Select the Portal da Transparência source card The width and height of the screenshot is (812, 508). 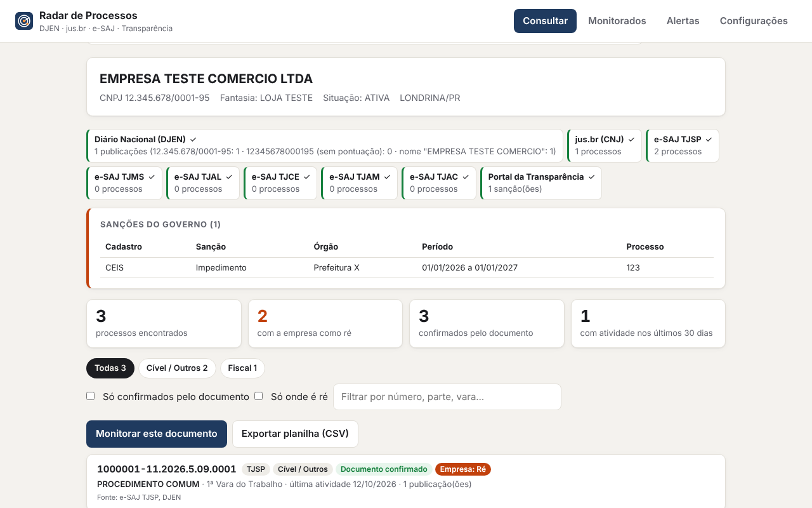(x=541, y=183)
